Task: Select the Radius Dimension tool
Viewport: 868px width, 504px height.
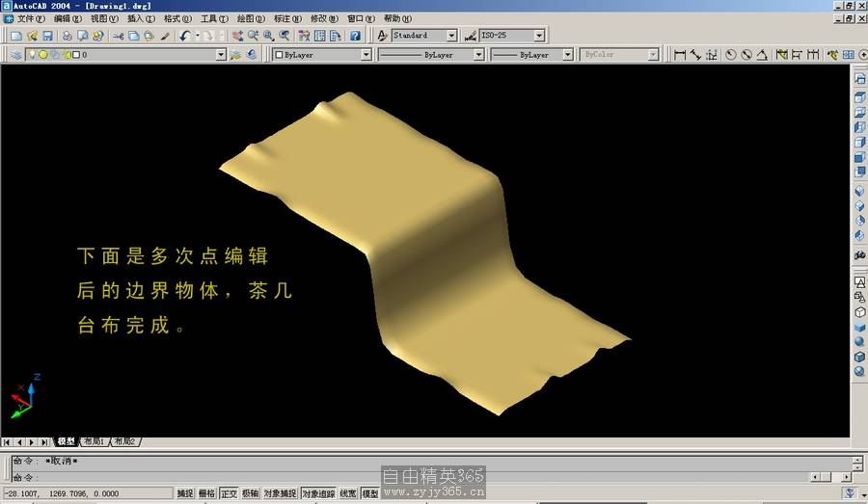Action: [x=730, y=55]
